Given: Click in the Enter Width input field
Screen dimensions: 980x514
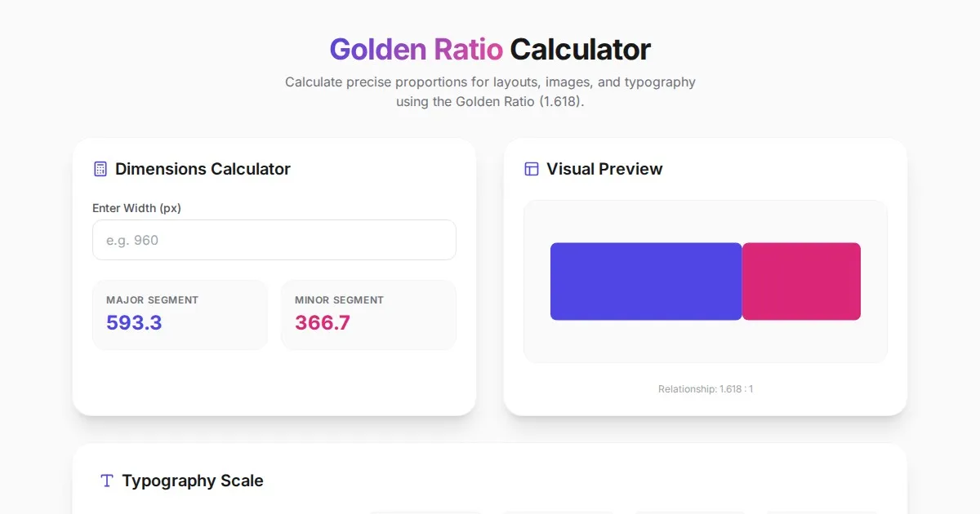Looking at the screenshot, I should (x=274, y=240).
